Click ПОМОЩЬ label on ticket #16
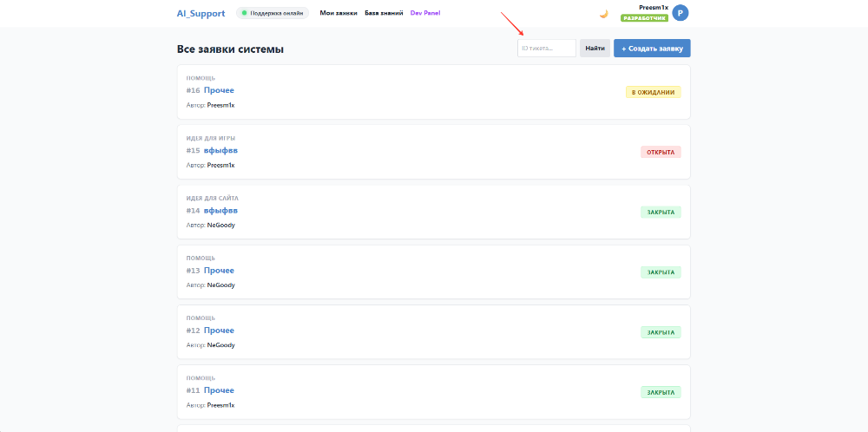Viewport: 868px width, 432px height. point(201,78)
